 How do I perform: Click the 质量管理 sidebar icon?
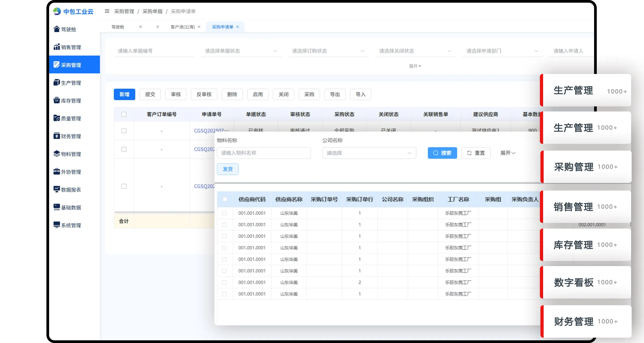[x=56, y=118]
